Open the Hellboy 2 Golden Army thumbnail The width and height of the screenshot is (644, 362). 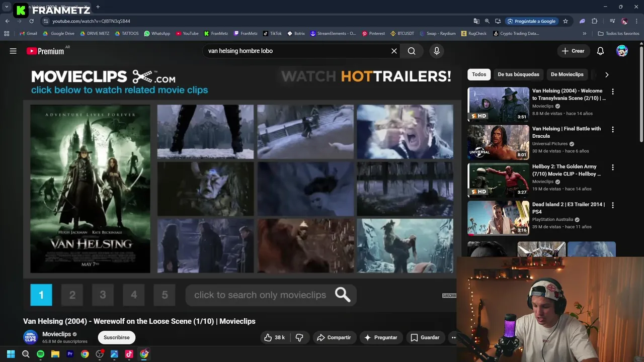coord(498,179)
